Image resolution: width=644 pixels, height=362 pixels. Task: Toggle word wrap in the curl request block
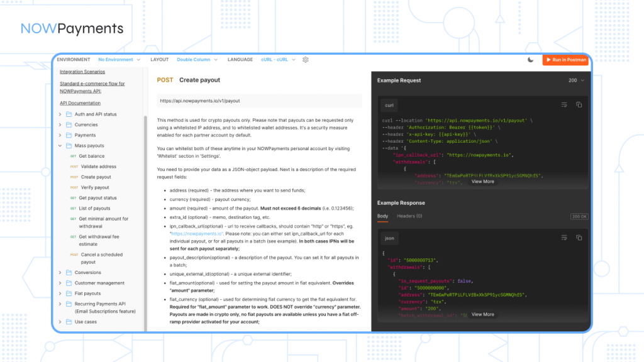tap(564, 104)
